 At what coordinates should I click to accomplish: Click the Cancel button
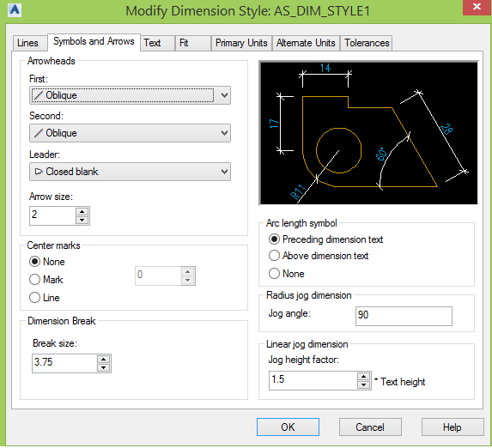point(370,427)
